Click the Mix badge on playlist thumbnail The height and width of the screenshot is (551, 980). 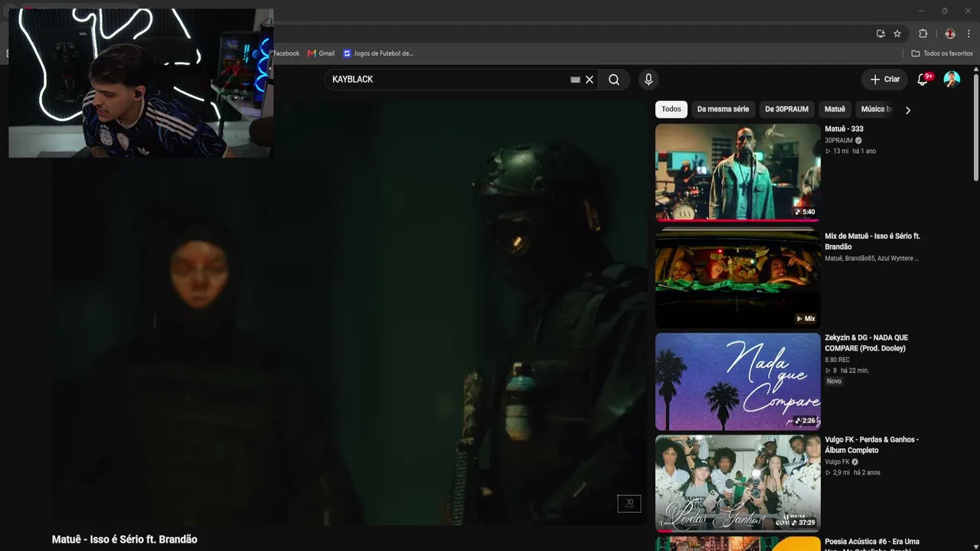(805, 318)
